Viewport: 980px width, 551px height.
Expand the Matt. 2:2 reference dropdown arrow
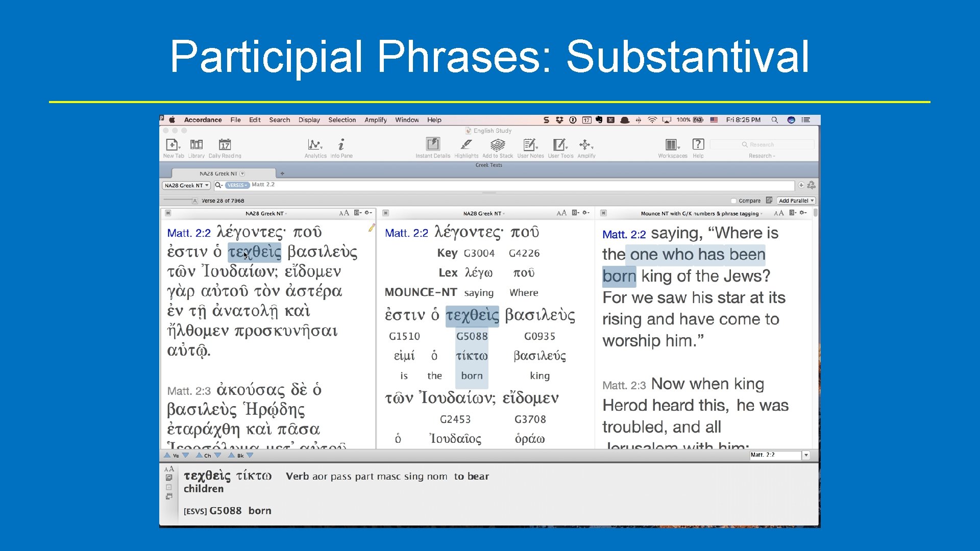pyautogui.click(x=806, y=455)
